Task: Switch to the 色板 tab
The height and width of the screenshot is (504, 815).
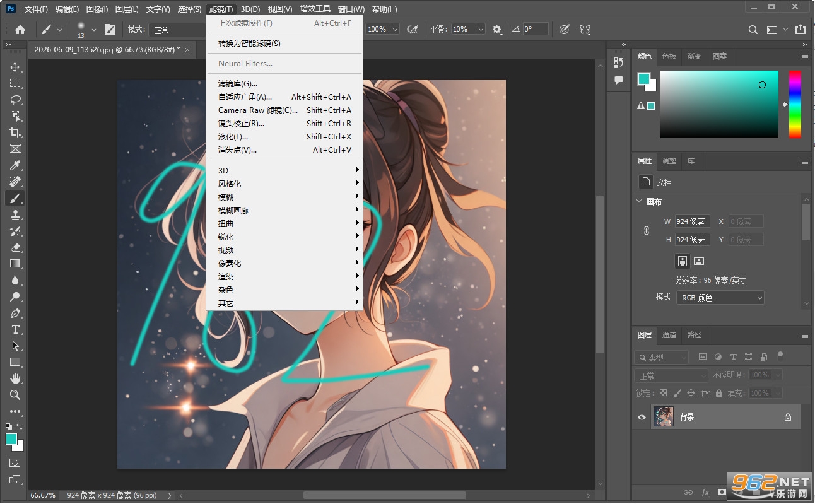Action: click(669, 56)
